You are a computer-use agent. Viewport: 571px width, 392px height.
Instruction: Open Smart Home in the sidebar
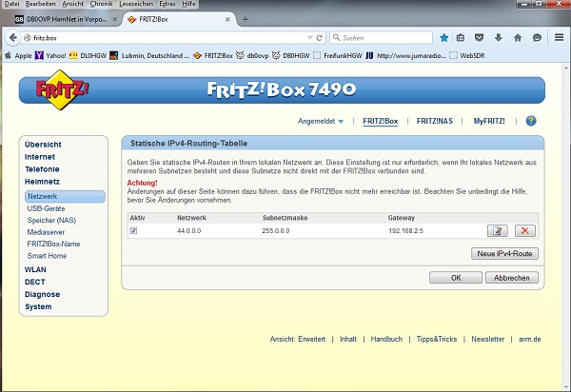pyautogui.click(x=47, y=256)
